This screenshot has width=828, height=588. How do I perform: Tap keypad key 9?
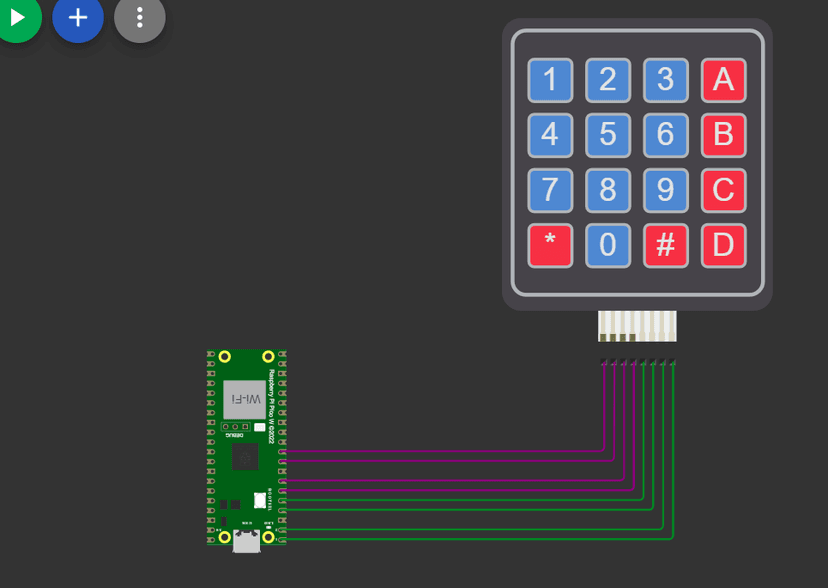point(665,191)
